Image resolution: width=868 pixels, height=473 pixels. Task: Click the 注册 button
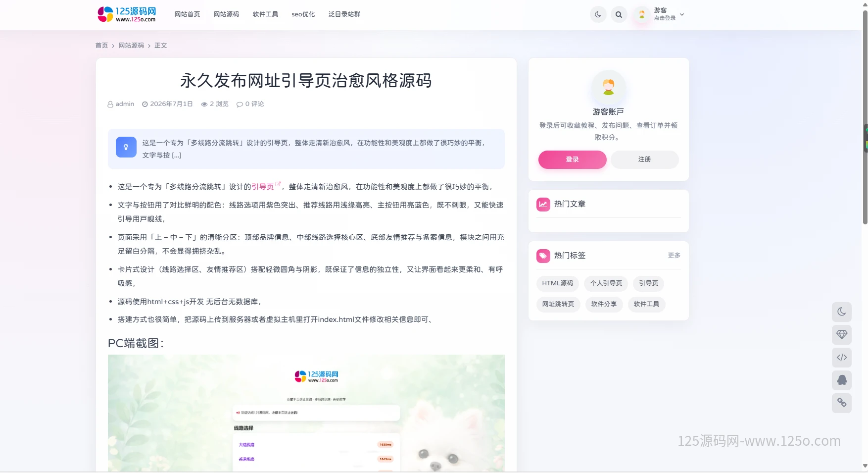[x=645, y=159]
